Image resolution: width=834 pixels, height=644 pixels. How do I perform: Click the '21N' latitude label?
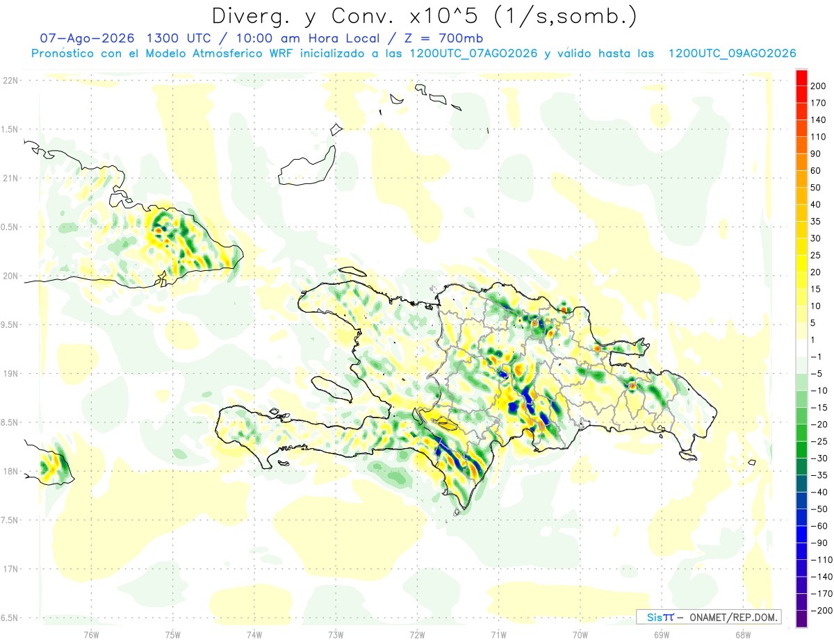[10, 178]
